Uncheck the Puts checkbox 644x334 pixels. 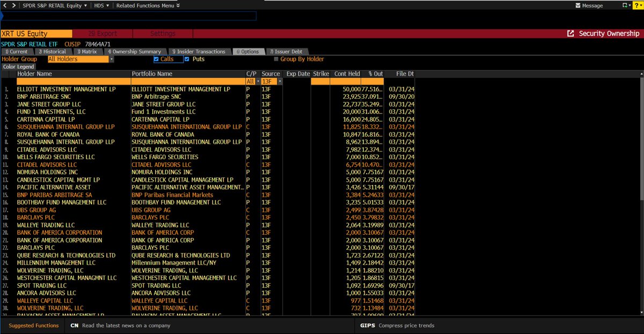click(x=187, y=59)
